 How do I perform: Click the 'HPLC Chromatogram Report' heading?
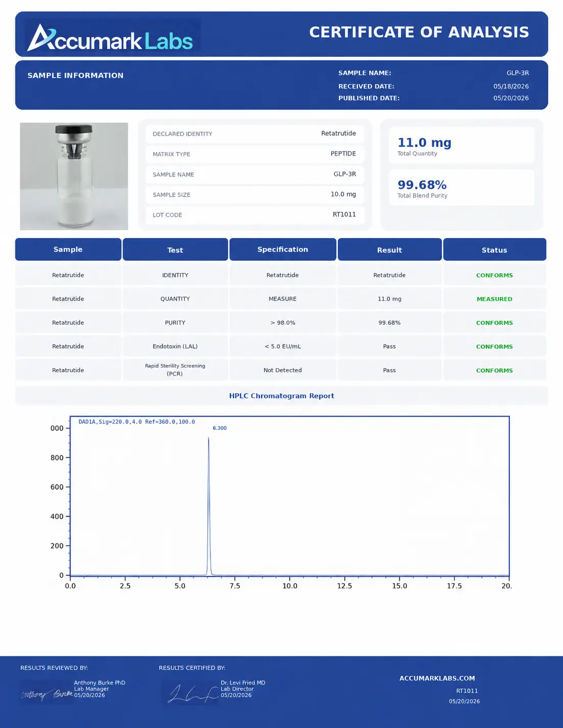click(282, 396)
